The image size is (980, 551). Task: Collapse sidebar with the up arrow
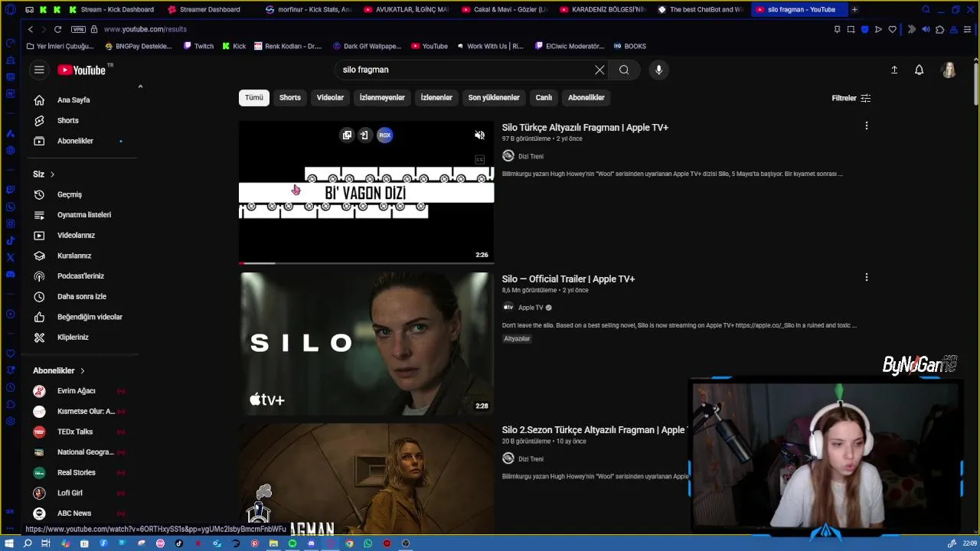pos(140,86)
